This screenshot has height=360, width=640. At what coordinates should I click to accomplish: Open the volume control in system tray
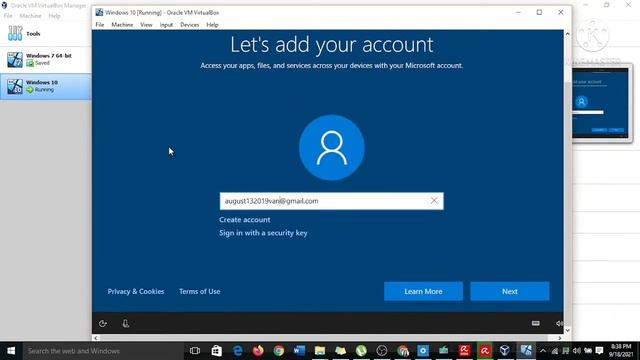[576, 351]
